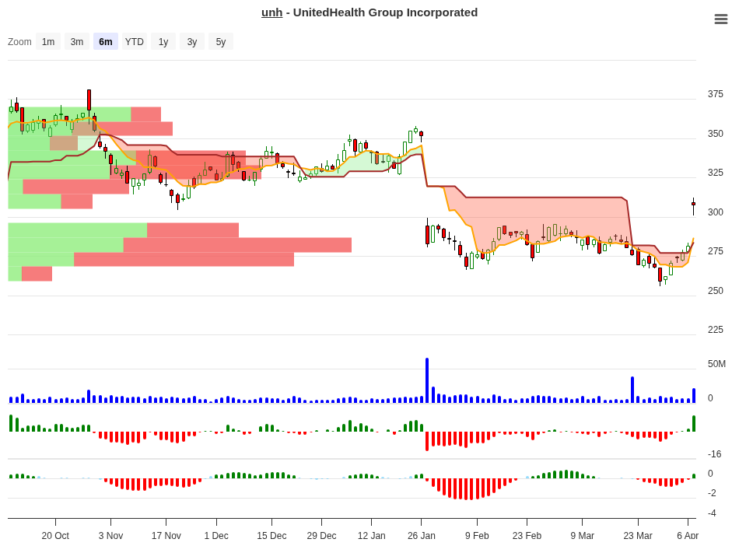Click the latest candlestick near 300

pyautogui.click(x=693, y=205)
